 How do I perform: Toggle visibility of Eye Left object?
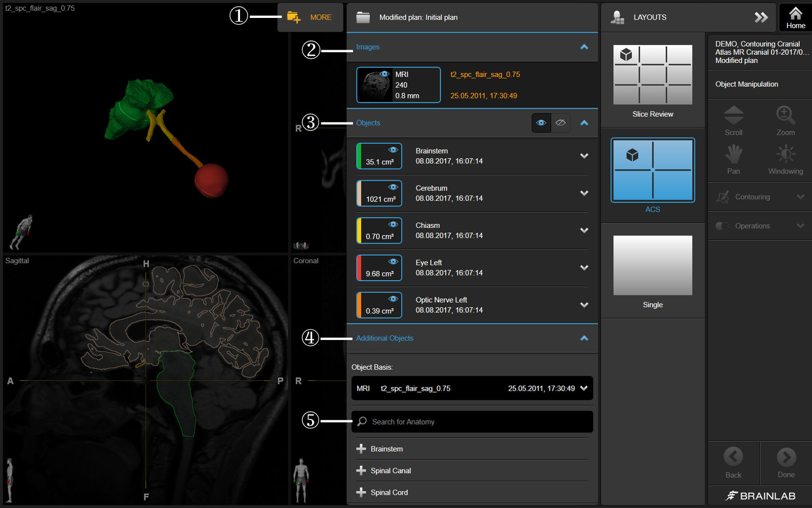coord(393,262)
